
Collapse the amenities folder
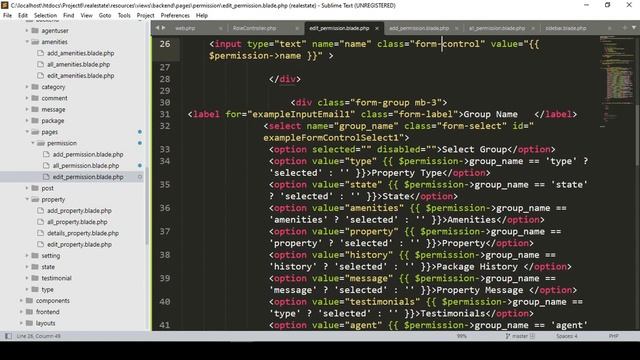[27, 42]
